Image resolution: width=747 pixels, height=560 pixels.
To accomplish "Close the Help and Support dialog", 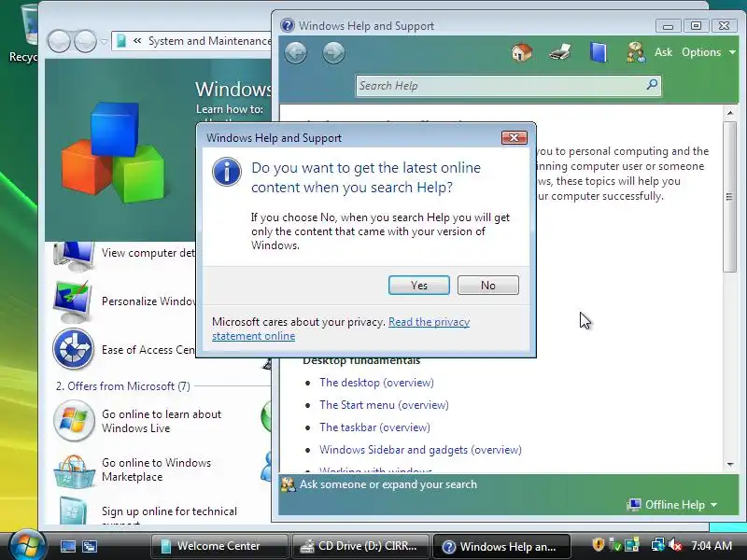I will [514, 137].
